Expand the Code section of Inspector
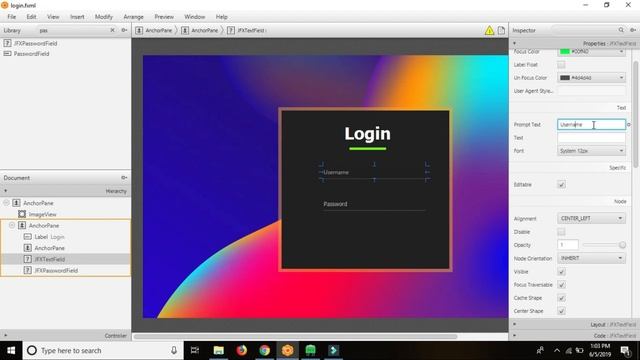 [514, 336]
